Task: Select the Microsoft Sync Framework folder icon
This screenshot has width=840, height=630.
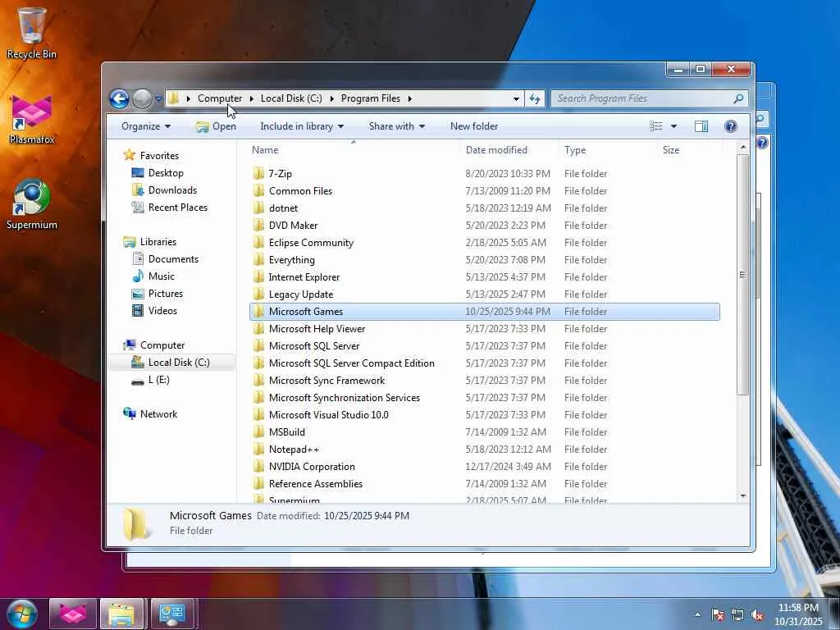Action: [258, 381]
